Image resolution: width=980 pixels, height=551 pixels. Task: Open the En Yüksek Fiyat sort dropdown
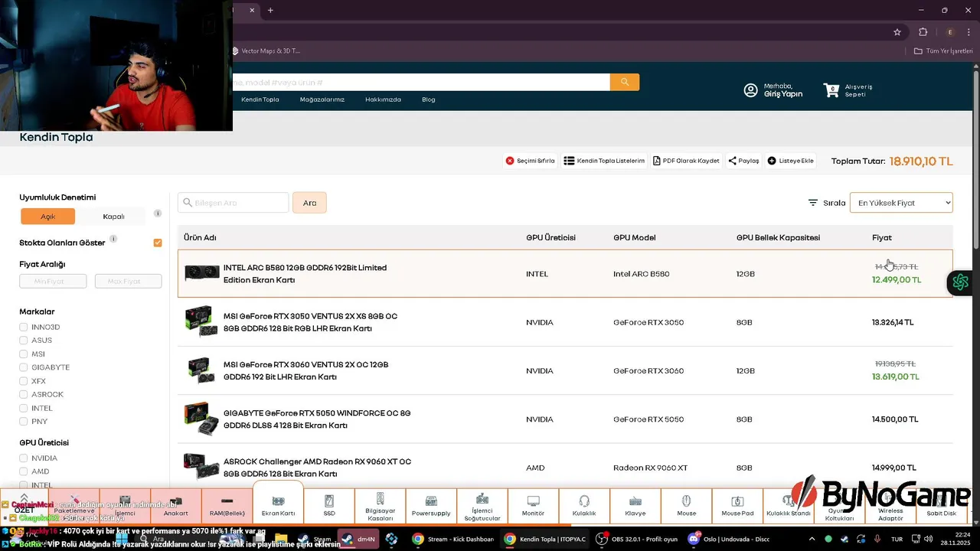tap(901, 203)
